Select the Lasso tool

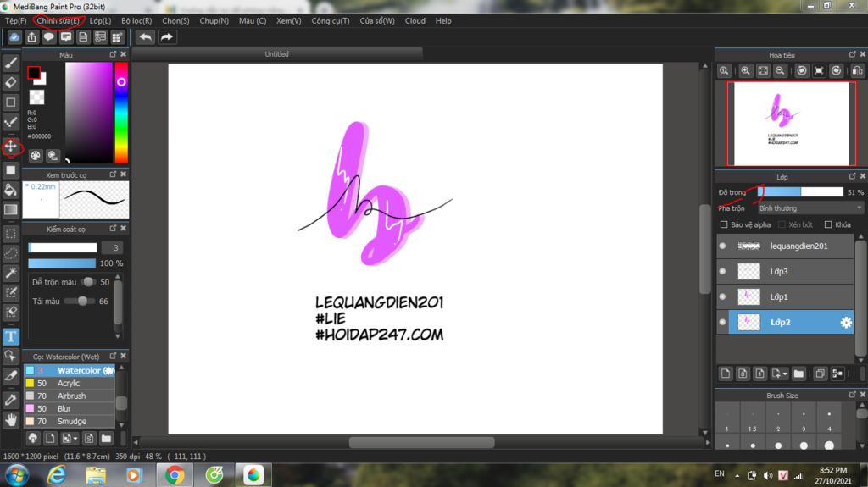click(10, 253)
